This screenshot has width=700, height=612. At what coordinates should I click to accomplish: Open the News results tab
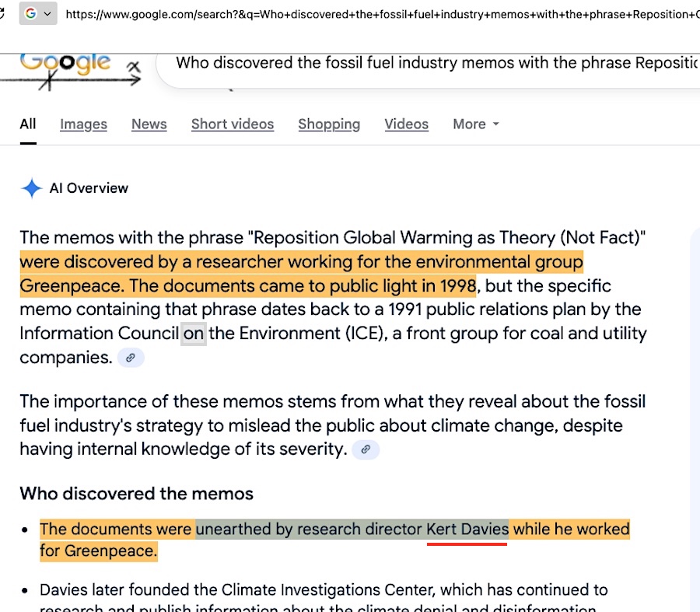pyautogui.click(x=149, y=124)
